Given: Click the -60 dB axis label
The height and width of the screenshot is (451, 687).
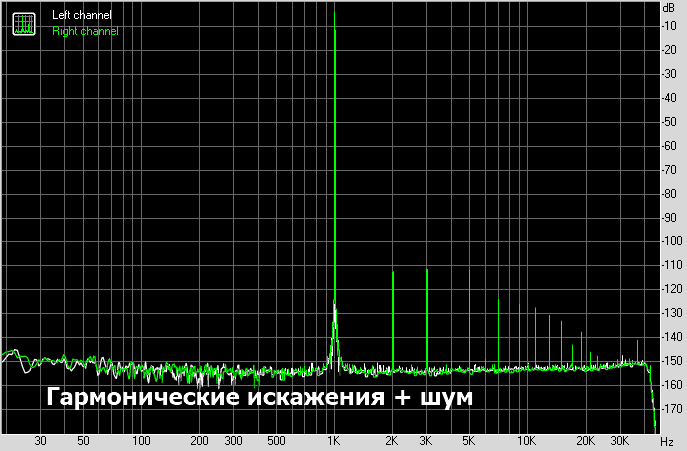Looking at the screenshot, I should pyautogui.click(x=669, y=146).
